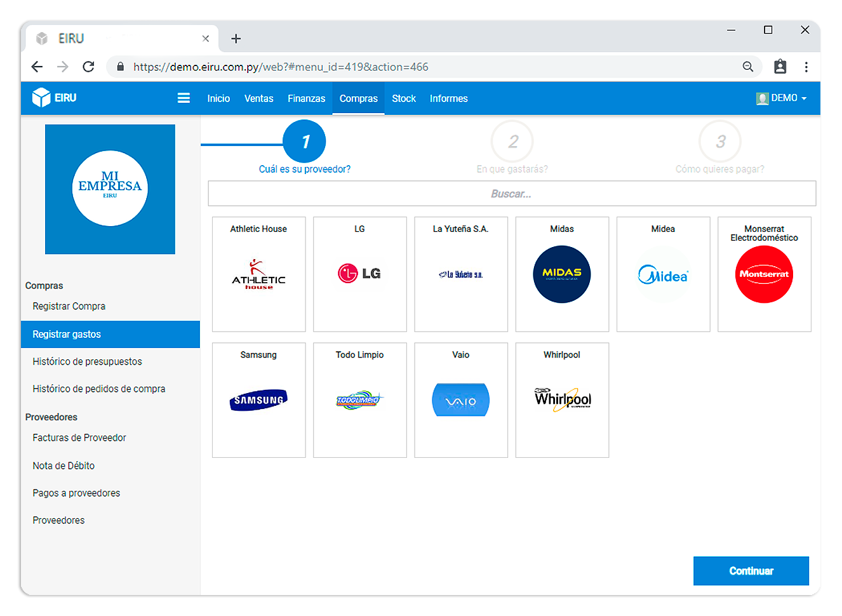This screenshot has width=842, height=616.
Task: Open the Finanzas menu
Action: [x=306, y=98]
